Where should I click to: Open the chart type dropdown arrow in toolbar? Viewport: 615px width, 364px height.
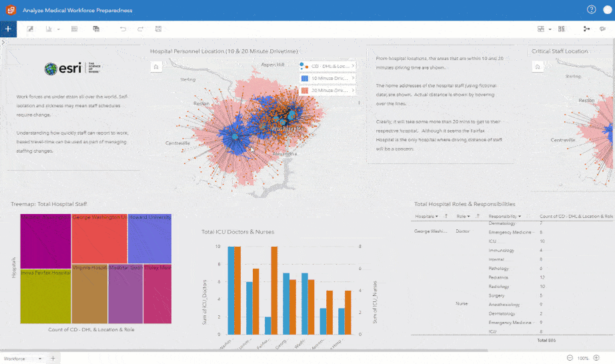[x=59, y=29]
